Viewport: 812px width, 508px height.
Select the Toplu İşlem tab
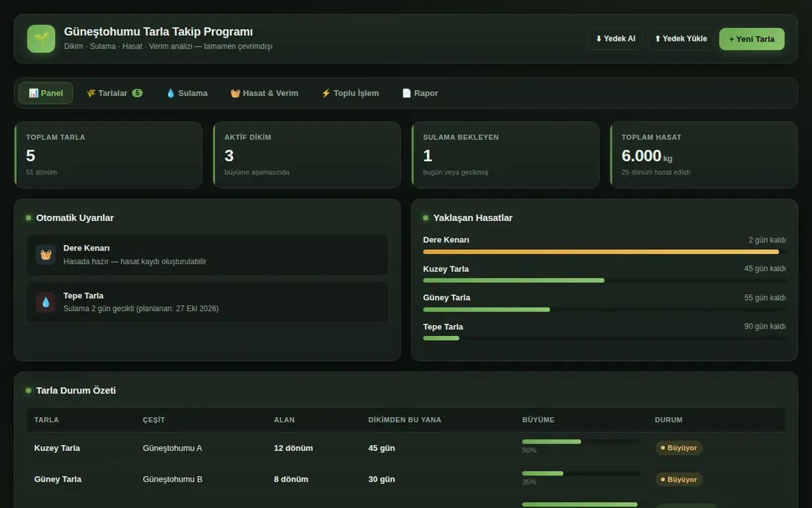pyautogui.click(x=350, y=93)
